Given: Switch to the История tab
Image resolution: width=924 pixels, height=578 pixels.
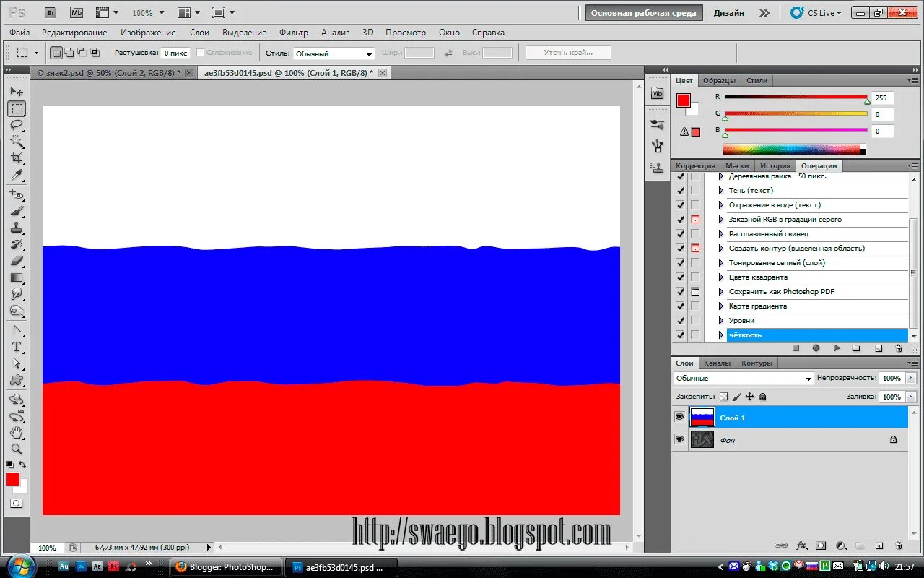Looking at the screenshot, I should pos(775,165).
